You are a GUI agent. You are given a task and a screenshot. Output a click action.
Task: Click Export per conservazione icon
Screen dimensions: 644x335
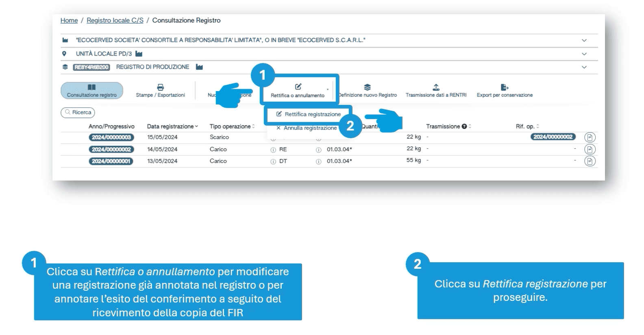pos(504,87)
